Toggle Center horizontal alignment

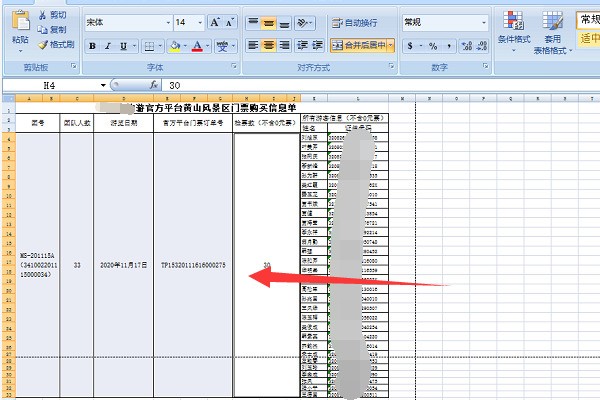(x=269, y=46)
